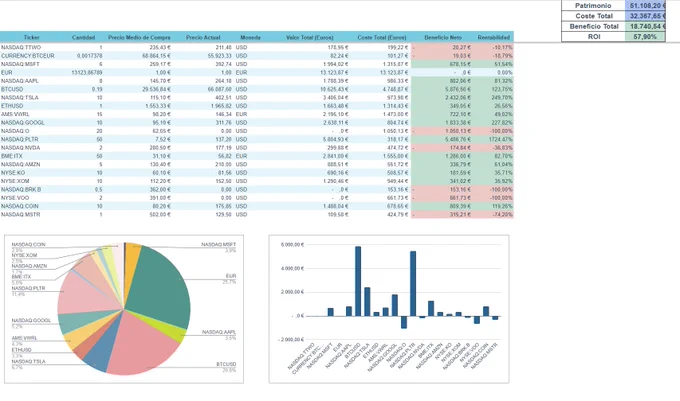Select the Ticker column header
Image resolution: width=680 pixels, height=401 pixels.
(x=31, y=38)
